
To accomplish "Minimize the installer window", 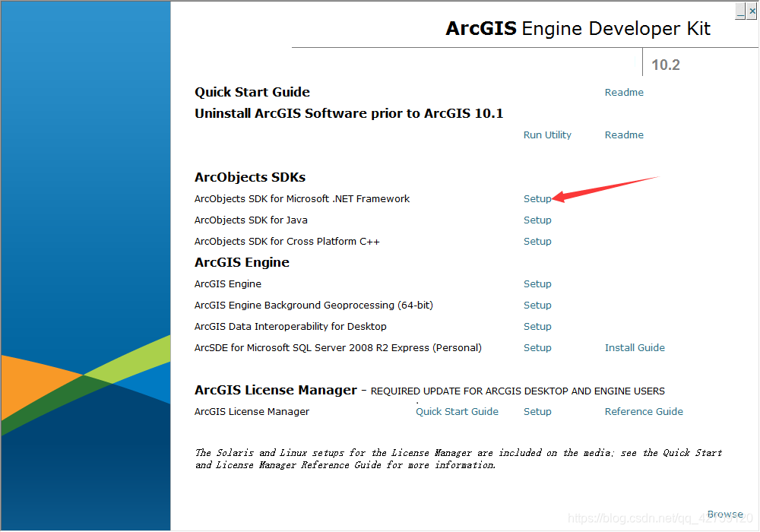I will [740, 11].
